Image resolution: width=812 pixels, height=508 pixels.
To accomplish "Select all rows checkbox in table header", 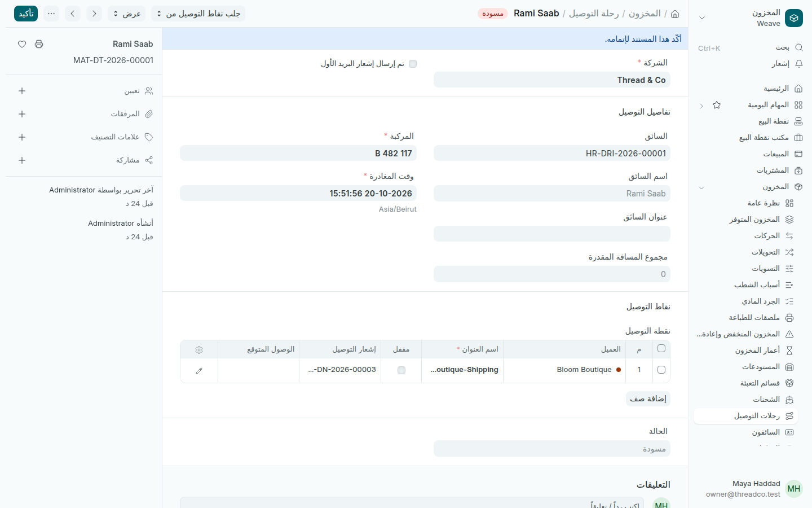I will pyautogui.click(x=661, y=348).
